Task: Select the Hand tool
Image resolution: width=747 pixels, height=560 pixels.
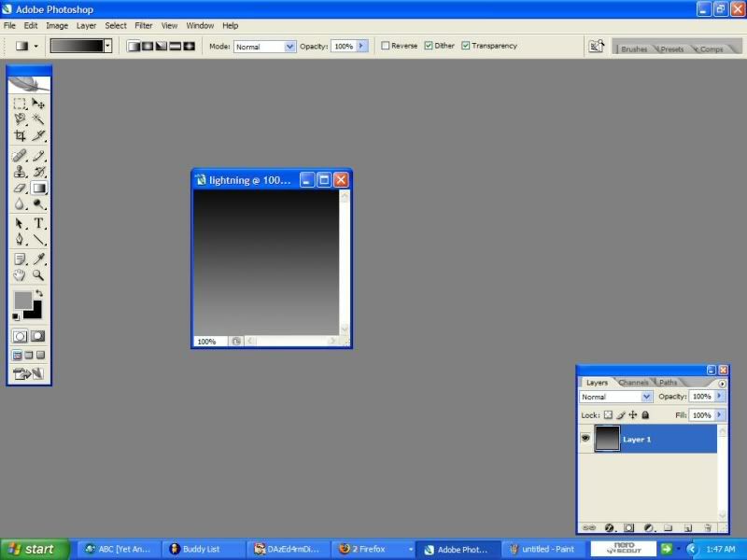Action: pos(20,275)
